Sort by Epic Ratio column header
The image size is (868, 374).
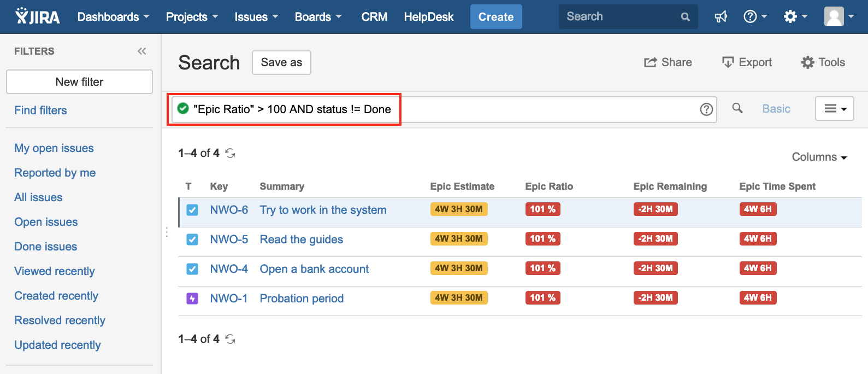(x=549, y=186)
